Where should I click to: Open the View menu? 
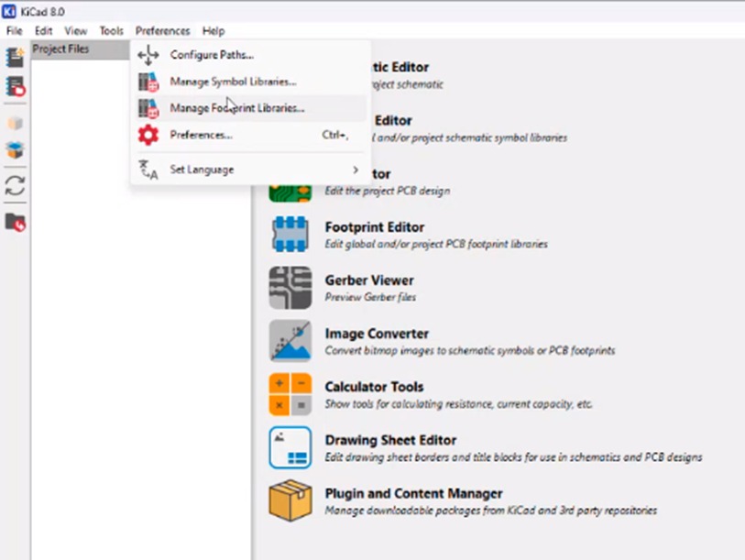(75, 31)
